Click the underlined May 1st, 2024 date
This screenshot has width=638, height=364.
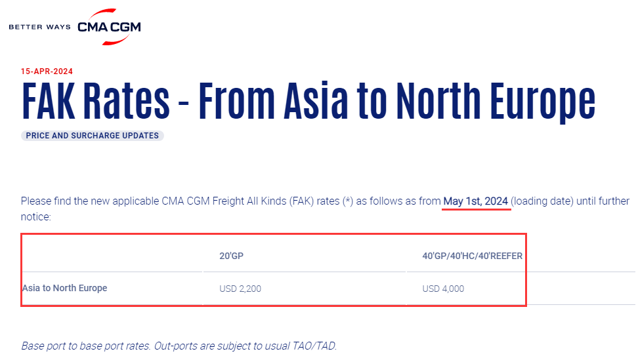(476, 201)
